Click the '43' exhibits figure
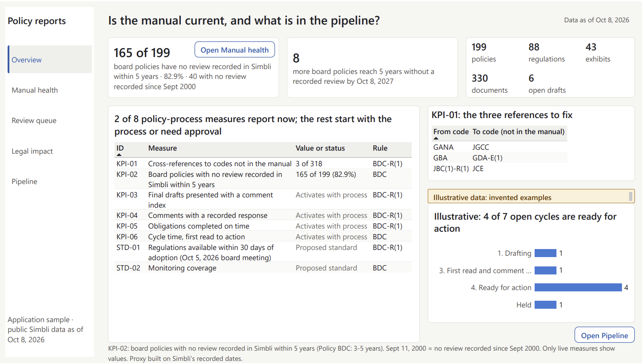The image size is (642, 364). click(591, 47)
